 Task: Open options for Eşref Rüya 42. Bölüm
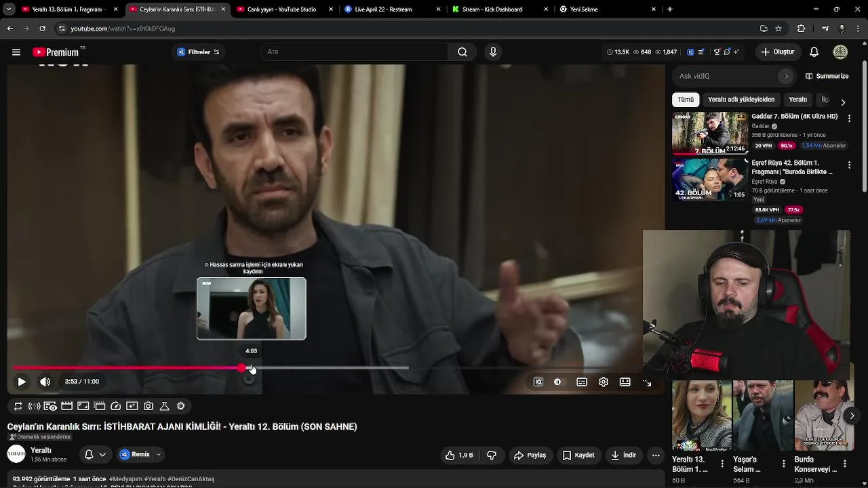click(x=849, y=165)
